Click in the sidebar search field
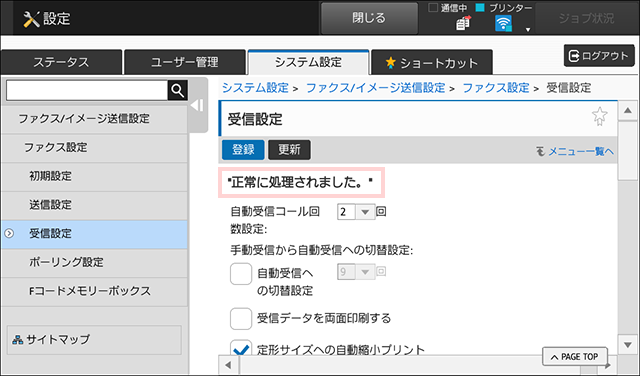The image size is (640, 376). pyautogui.click(x=87, y=90)
